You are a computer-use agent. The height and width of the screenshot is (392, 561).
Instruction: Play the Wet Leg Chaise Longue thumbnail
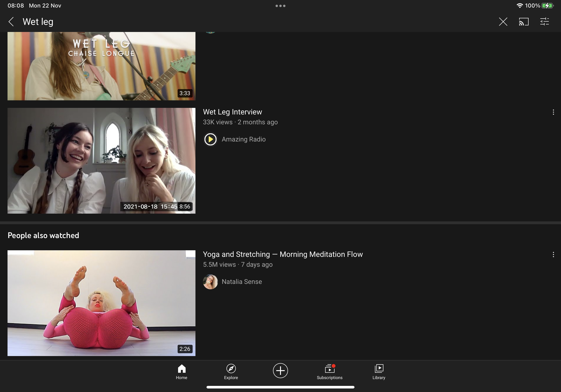[101, 66]
